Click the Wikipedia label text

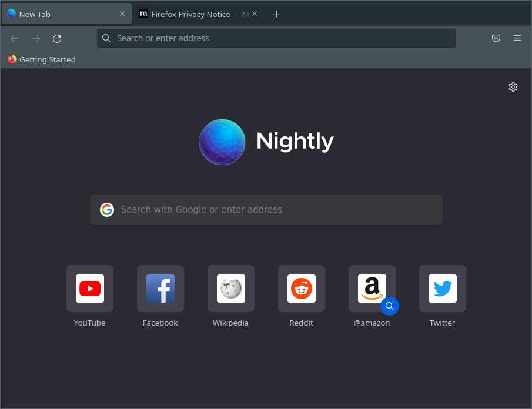[x=230, y=323]
